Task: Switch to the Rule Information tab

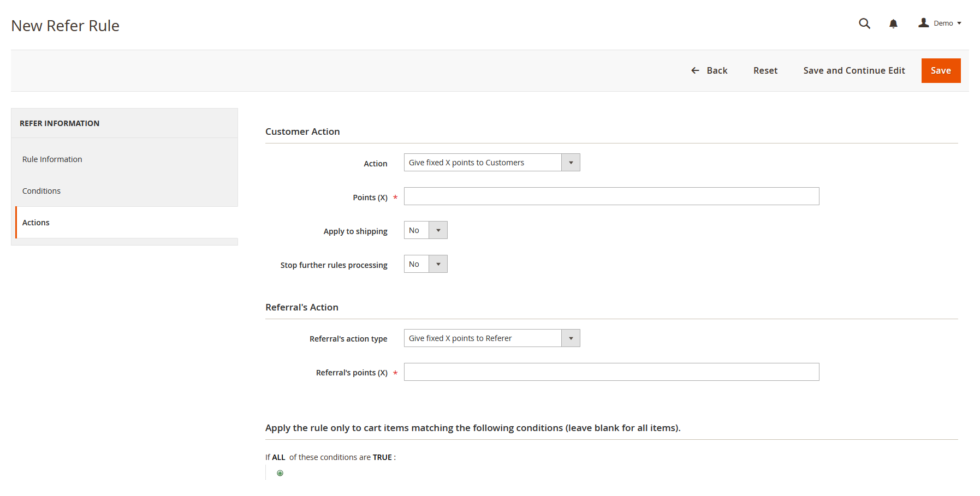Action: point(52,159)
